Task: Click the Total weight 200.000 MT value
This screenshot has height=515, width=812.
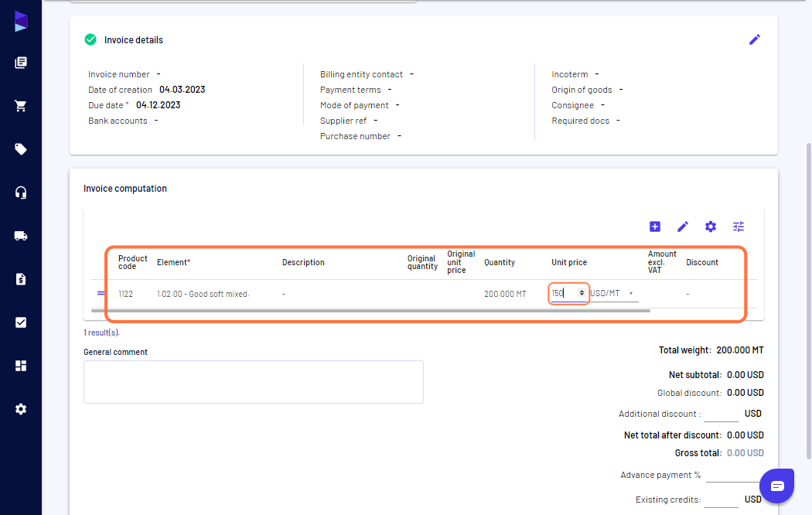Action: [x=740, y=350]
